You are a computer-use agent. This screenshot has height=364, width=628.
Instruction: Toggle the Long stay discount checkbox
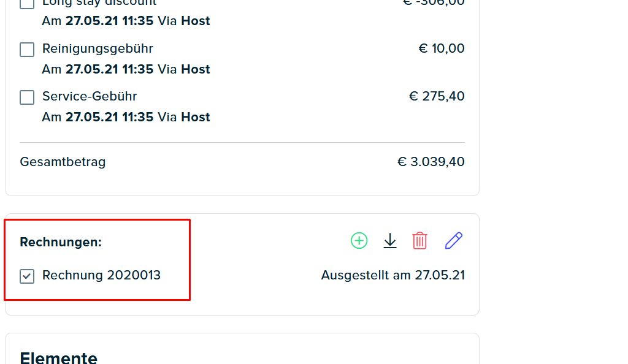[x=27, y=4]
